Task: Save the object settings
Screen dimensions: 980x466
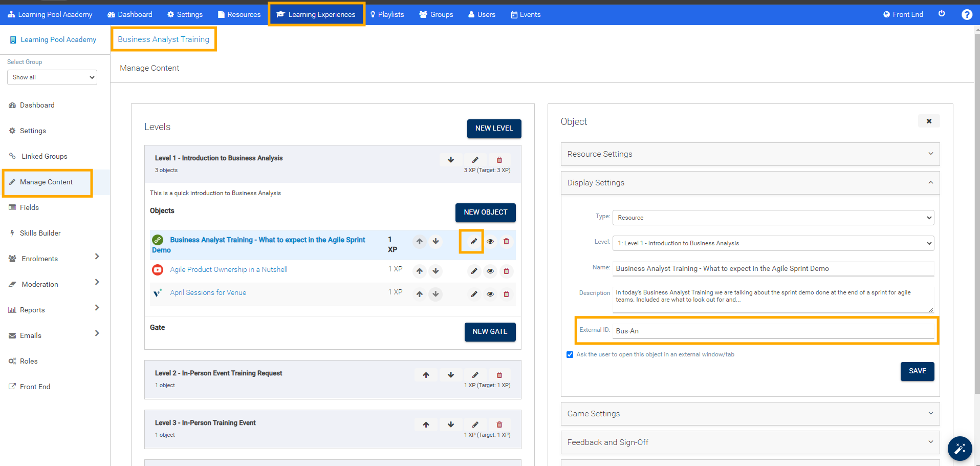Action: pyautogui.click(x=917, y=371)
